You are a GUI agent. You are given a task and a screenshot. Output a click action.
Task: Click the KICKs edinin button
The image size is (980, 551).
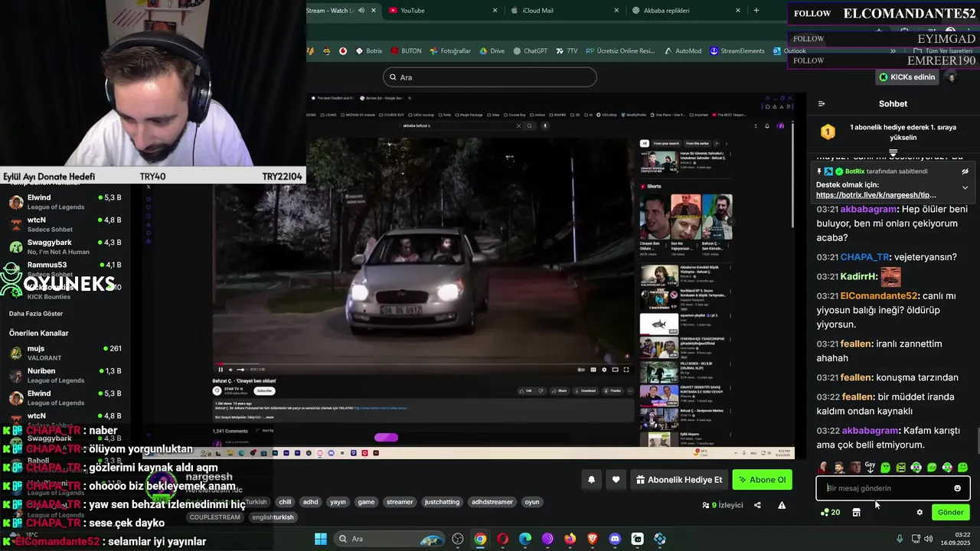pyautogui.click(x=906, y=77)
